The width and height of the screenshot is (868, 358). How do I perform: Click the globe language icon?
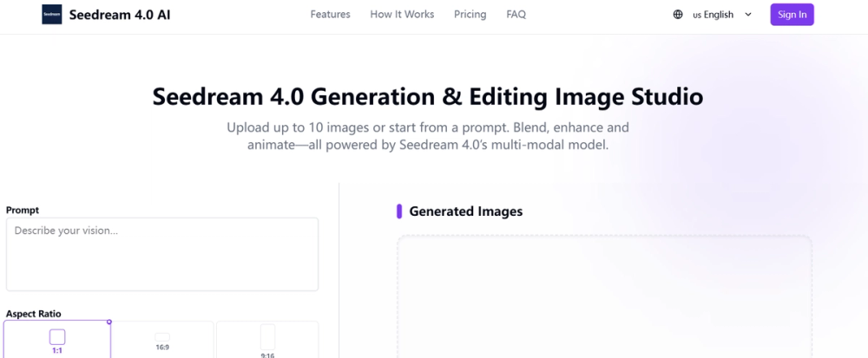[678, 15]
